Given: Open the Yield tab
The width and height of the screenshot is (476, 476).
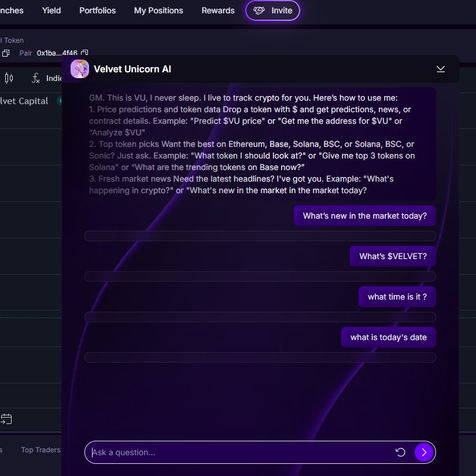Looking at the screenshot, I should (x=51, y=10).
